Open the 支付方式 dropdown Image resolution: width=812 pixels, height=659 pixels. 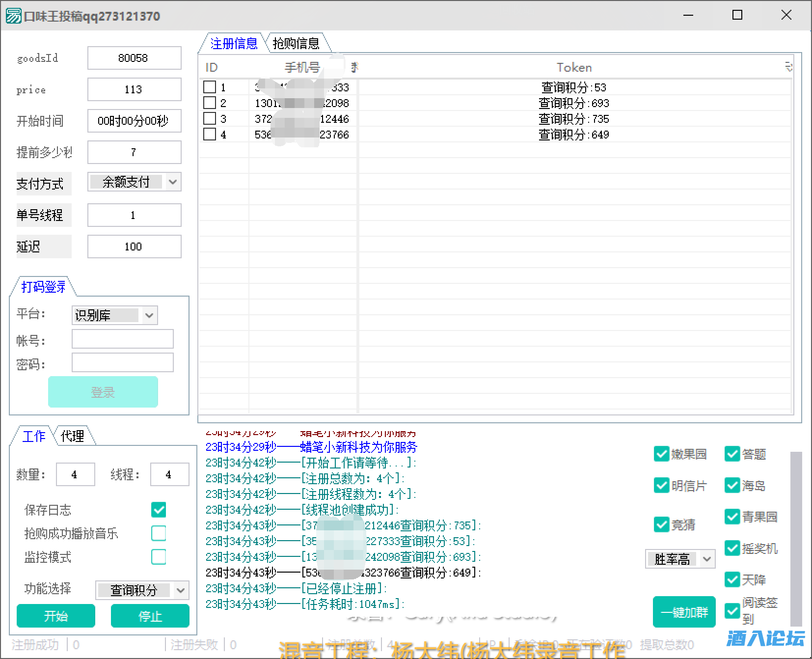click(172, 182)
